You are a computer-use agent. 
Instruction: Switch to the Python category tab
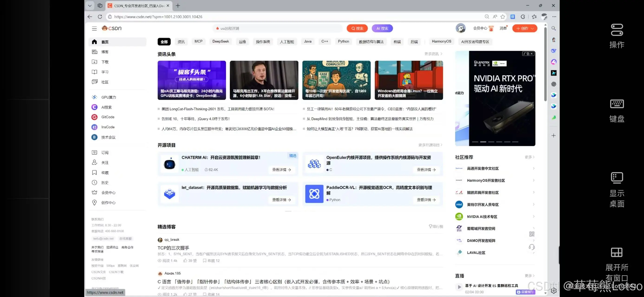(x=343, y=42)
